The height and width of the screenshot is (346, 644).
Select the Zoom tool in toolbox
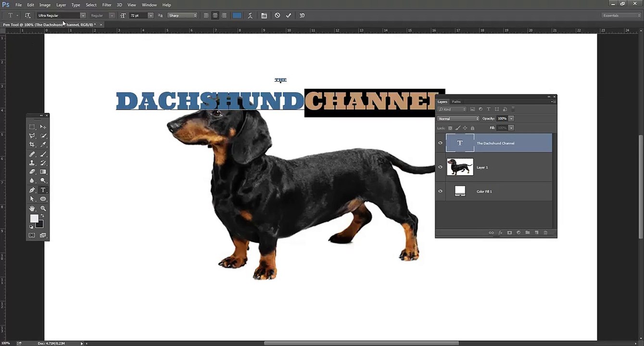(x=43, y=209)
